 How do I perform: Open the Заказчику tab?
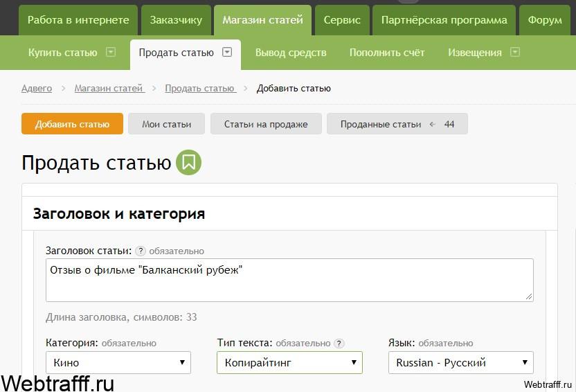[176, 20]
